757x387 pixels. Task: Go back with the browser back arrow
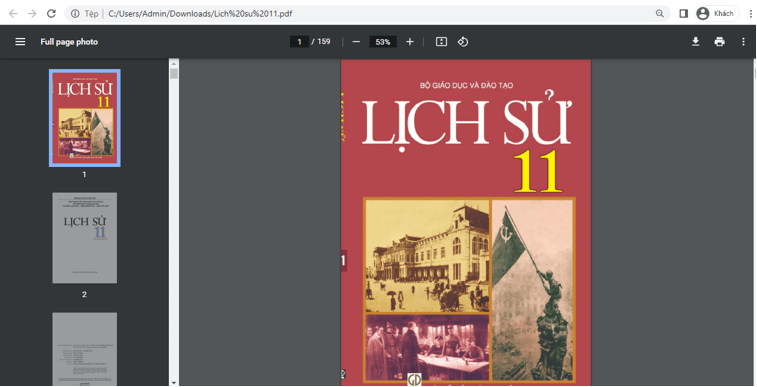click(x=13, y=14)
